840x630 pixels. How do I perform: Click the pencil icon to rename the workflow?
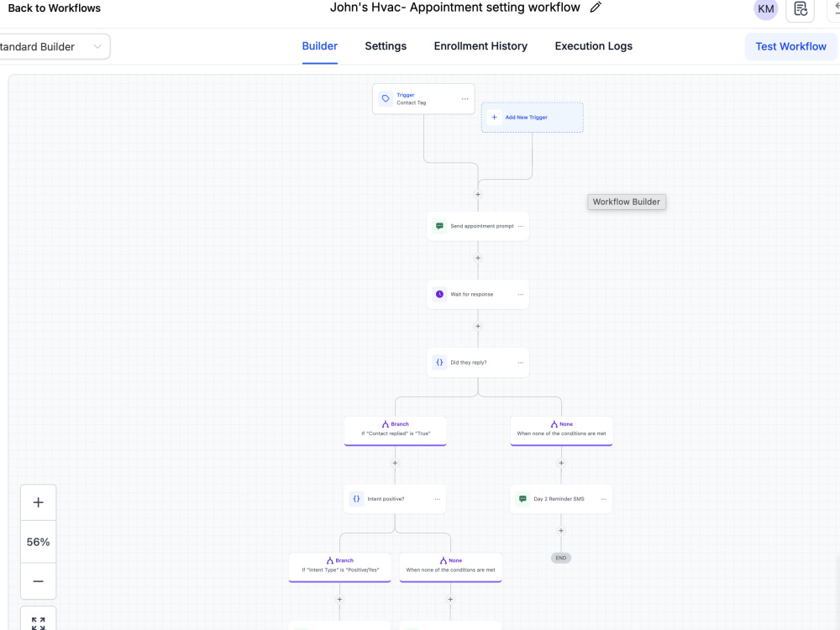596,8
